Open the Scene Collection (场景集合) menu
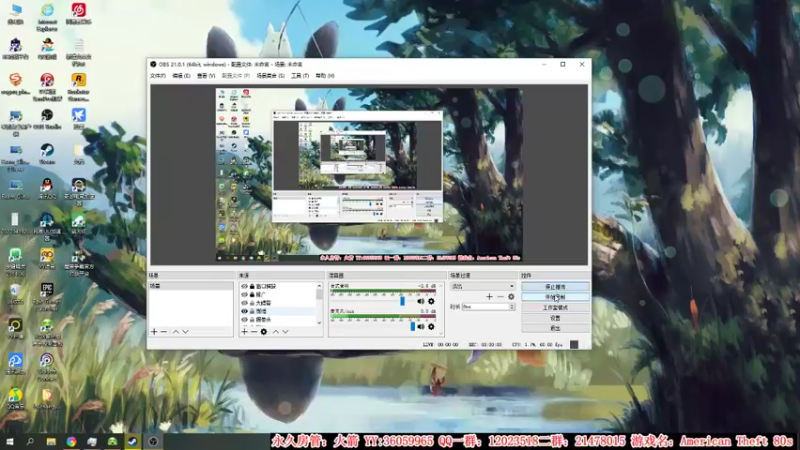 pyautogui.click(x=270, y=76)
